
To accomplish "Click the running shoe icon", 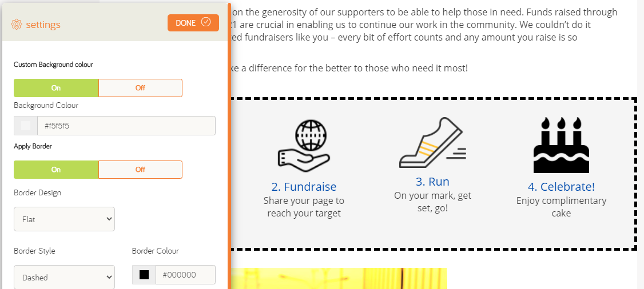I will pyautogui.click(x=432, y=143).
